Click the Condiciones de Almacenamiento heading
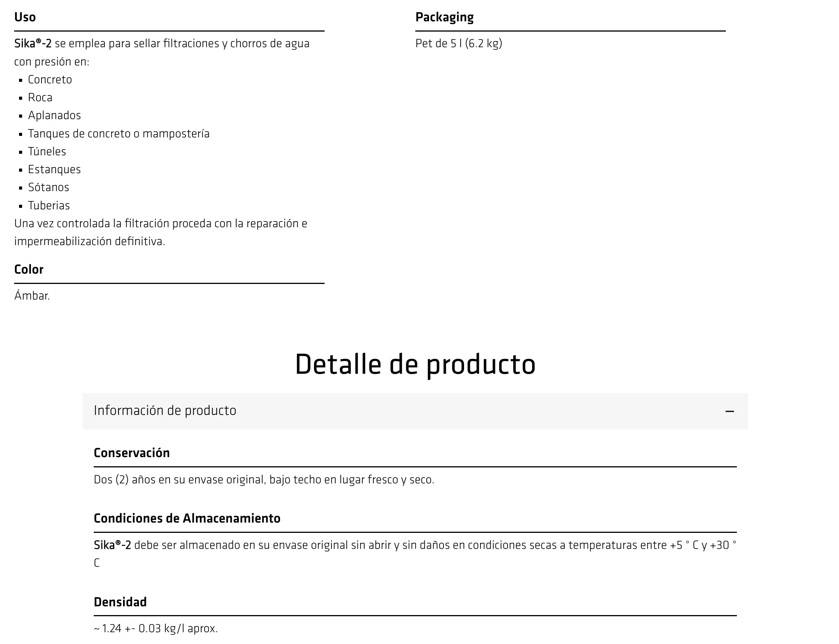839x644 pixels. point(187,518)
